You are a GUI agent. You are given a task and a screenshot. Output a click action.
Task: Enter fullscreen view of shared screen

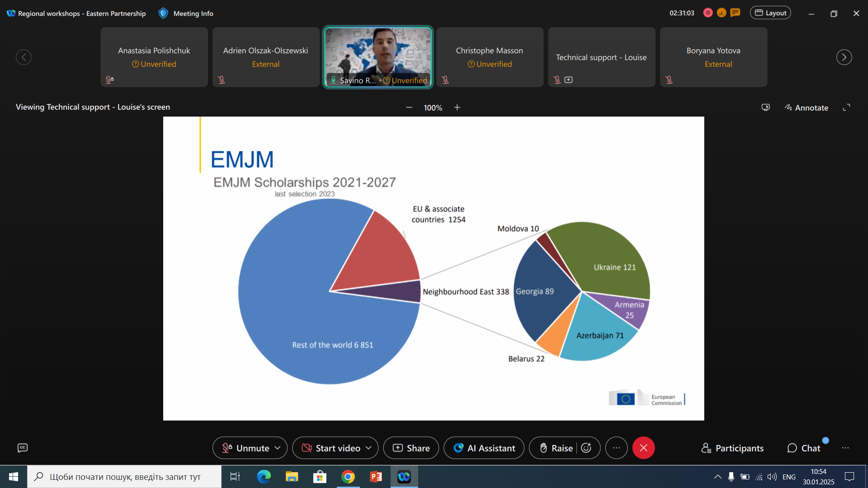[x=846, y=108]
